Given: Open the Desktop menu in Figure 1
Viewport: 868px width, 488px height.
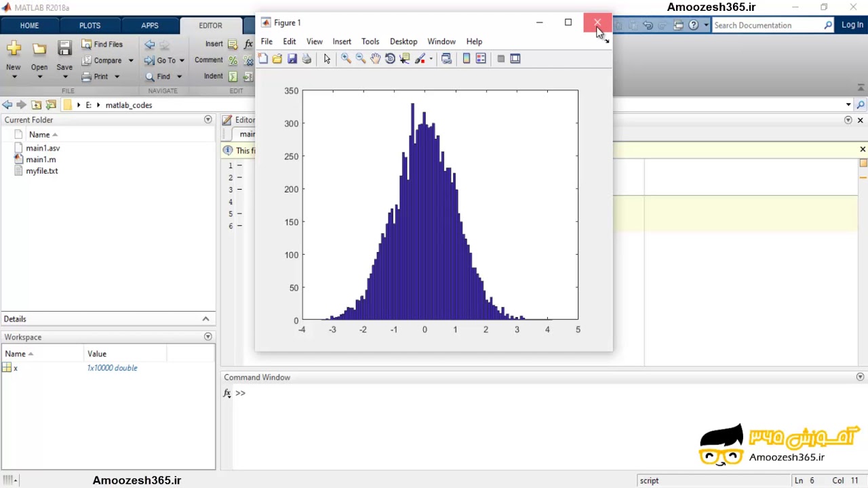Looking at the screenshot, I should [x=403, y=41].
